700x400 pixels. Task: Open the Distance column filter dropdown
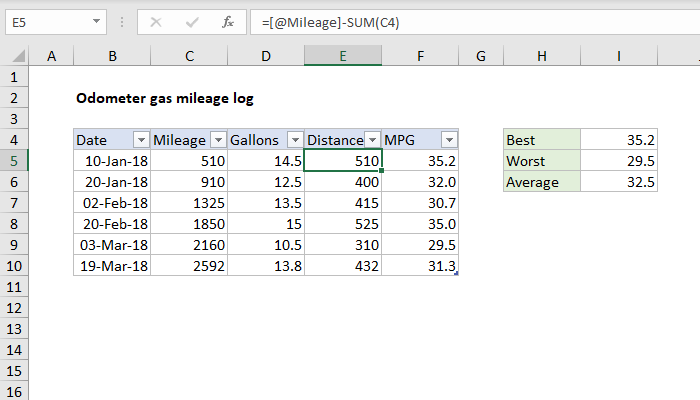(371, 140)
